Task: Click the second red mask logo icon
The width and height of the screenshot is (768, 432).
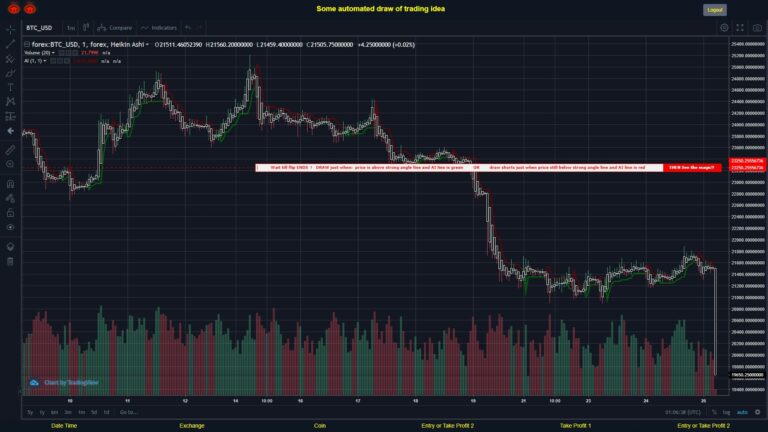Action: point(30,8)
